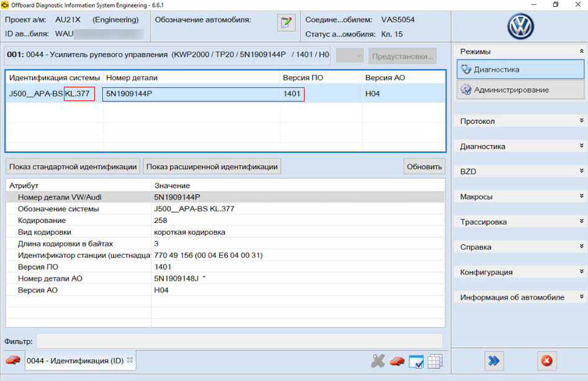Click the red car icon beside the ID tab
The image size is (588, 381).
tap(13, 360)
